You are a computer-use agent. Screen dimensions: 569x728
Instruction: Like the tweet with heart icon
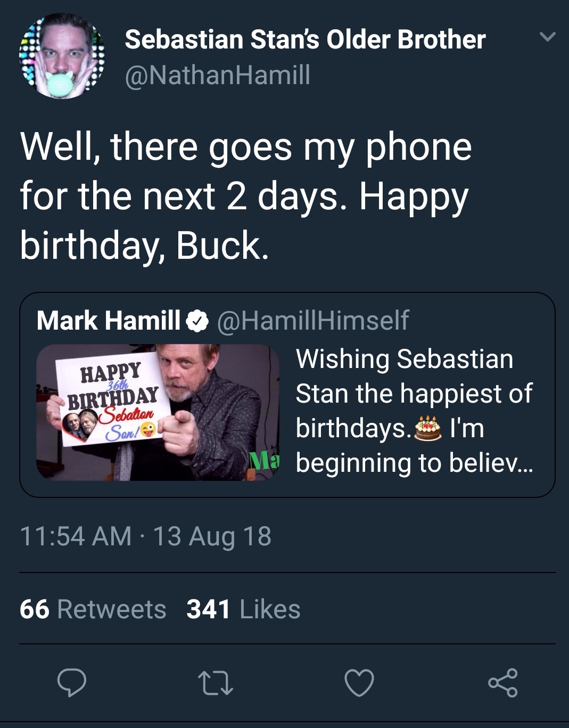pos(359,683)
